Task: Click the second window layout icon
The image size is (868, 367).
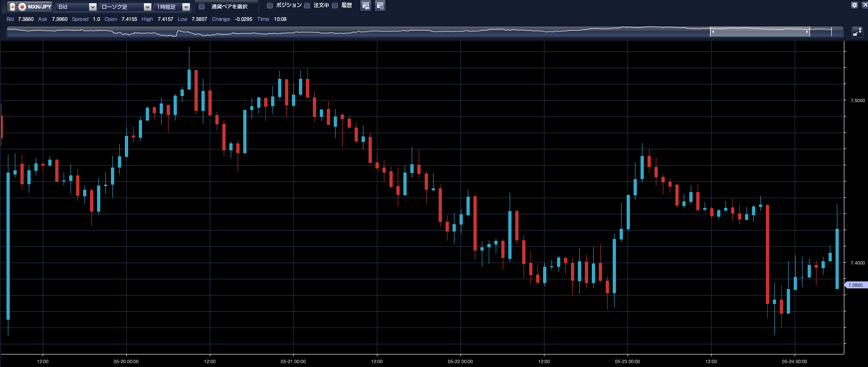Action: point(380,6)
